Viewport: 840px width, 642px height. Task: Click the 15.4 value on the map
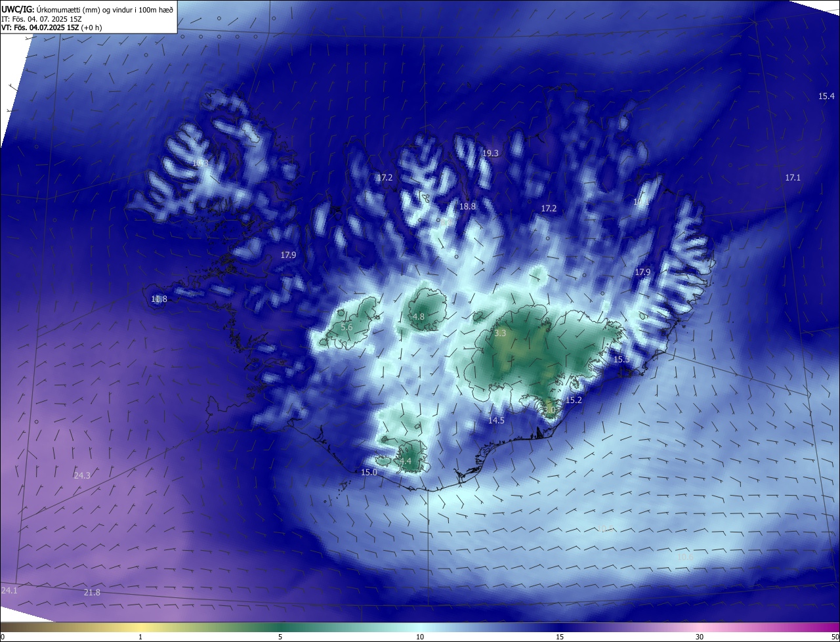pos(826,96)
